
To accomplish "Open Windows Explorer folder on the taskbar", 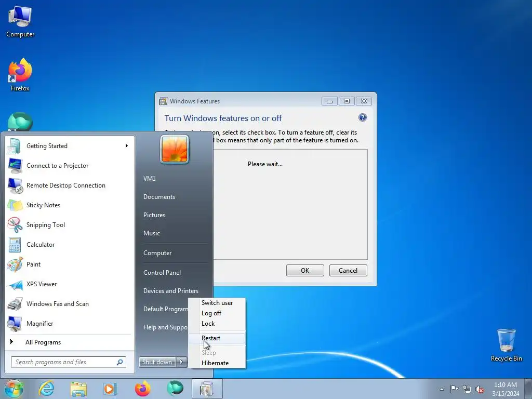I will coord(78,389).
